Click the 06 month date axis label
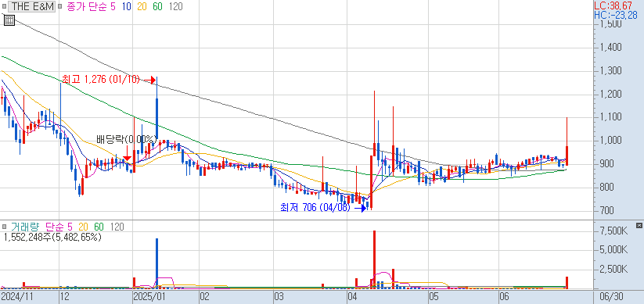 505,296
